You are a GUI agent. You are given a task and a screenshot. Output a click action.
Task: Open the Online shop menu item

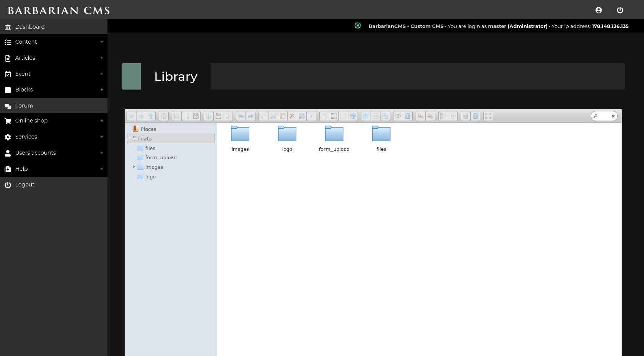(x=54, y=121)
